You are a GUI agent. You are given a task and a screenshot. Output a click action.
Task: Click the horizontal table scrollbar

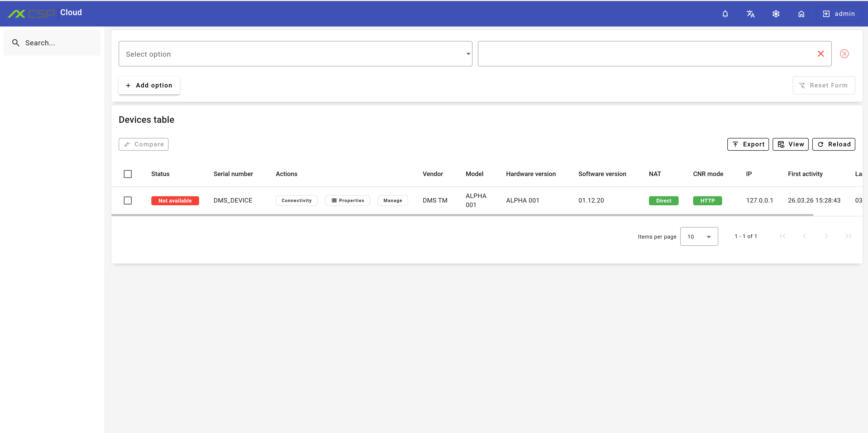pyautogui.click(x=462, y=215)
